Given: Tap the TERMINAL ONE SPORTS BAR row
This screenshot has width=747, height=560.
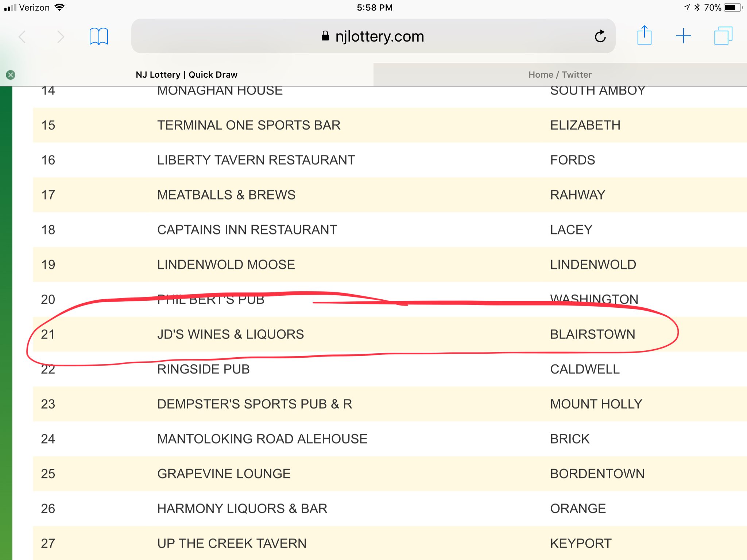Looking at the screenshot, I should point(249,125).
